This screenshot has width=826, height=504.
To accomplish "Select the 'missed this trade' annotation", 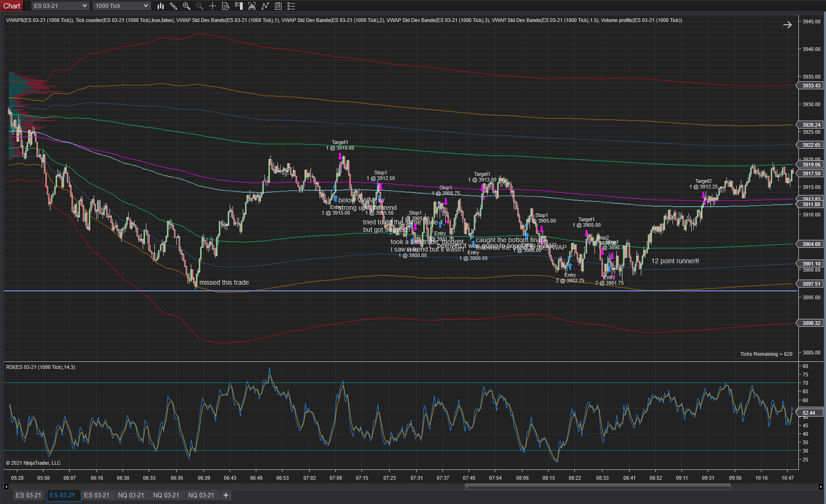I will click(x=224, y=282).
